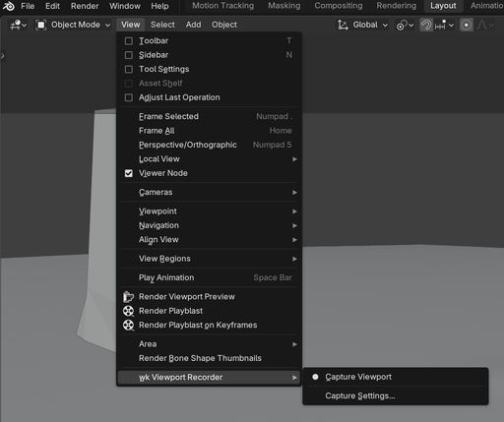Open the Select menu
The height and width of the screenshot is (422, 504).
point(162,25)
